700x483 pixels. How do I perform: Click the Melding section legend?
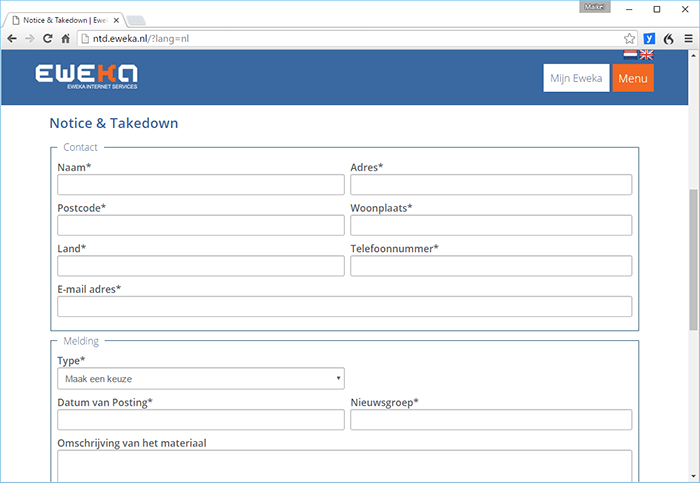pos(81,341)
